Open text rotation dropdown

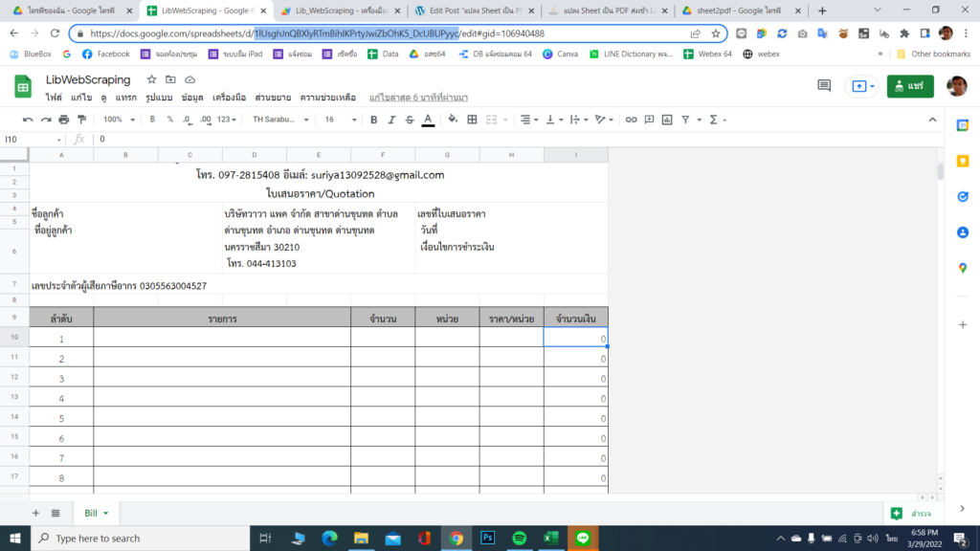(x=604, y=120)
